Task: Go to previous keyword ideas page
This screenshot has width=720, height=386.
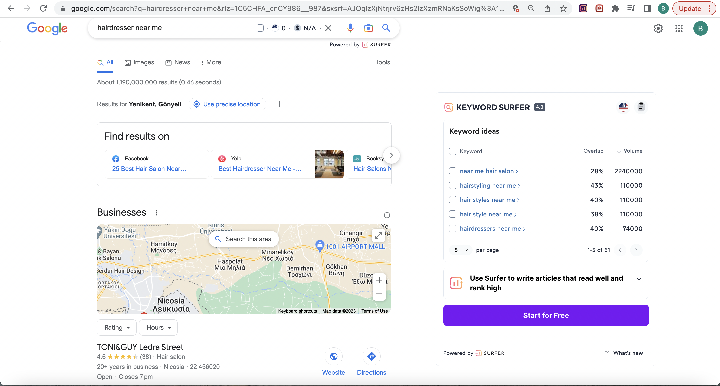Action: click(620, 250)
